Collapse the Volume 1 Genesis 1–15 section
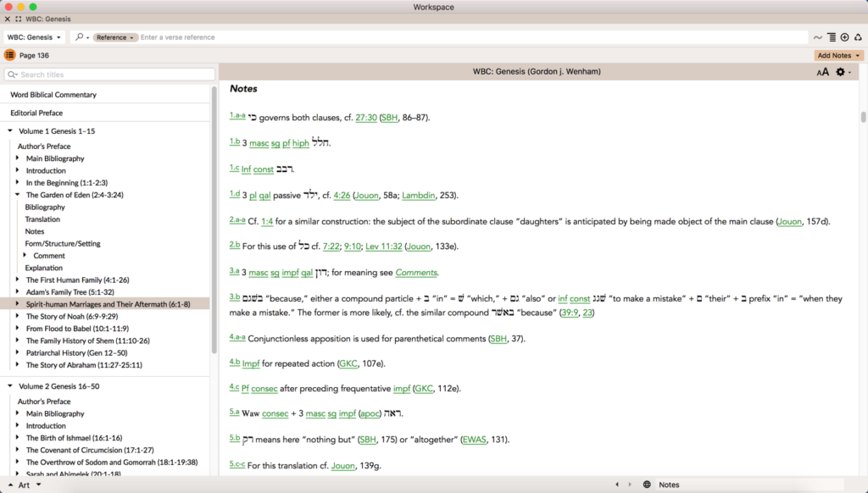The width and height of the screenshot is (868, 493). [x=10, y=131]
